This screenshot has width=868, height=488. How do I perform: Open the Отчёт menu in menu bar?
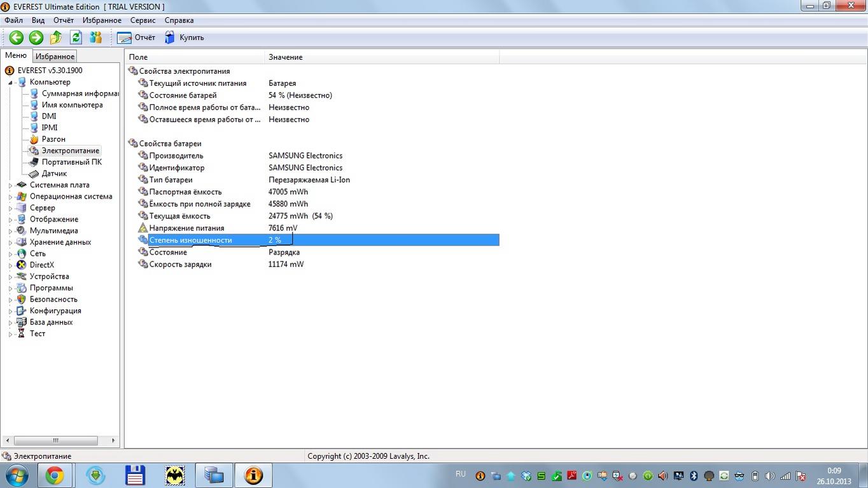[64, 20]
